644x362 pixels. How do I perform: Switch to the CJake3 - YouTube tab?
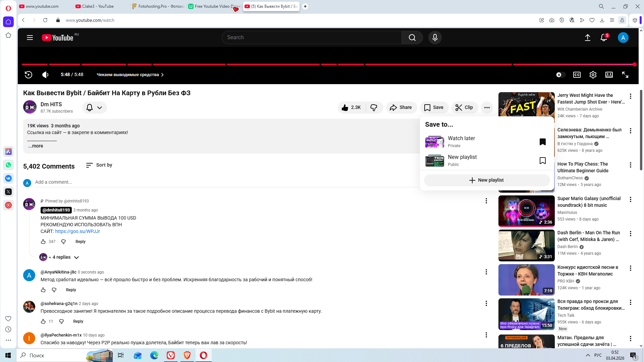pos(98,6)
